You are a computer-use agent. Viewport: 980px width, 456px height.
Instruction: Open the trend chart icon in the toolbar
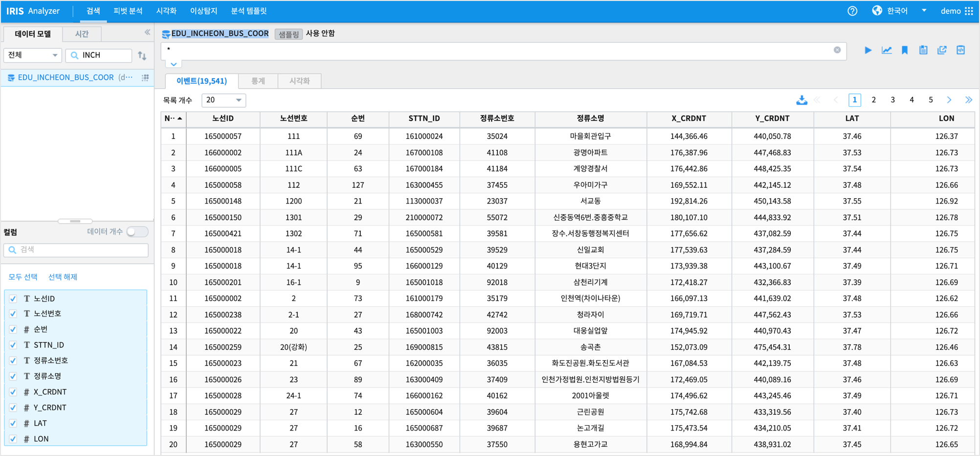pyautogui.click(x=887, y=50)
